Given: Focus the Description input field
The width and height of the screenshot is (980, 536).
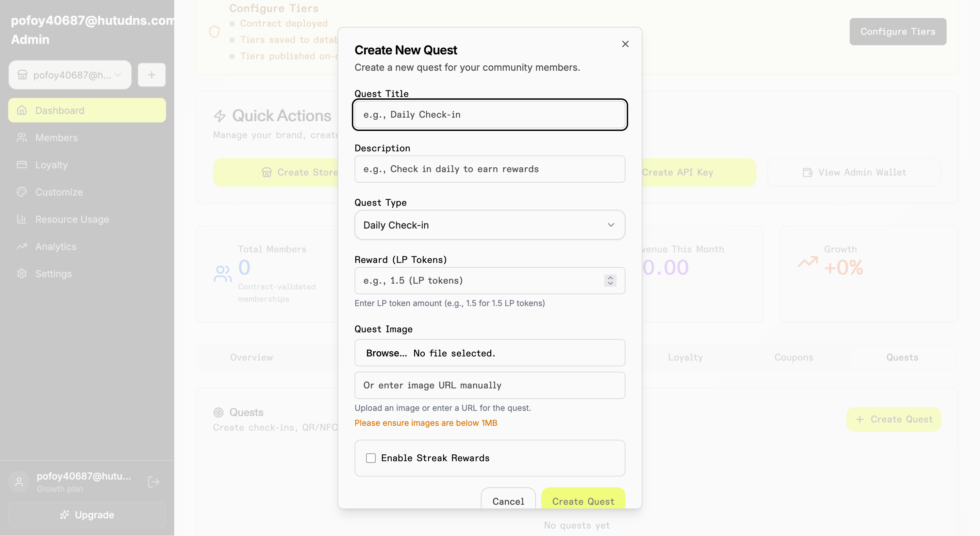Looking at the screenshot, I should 490,169.
